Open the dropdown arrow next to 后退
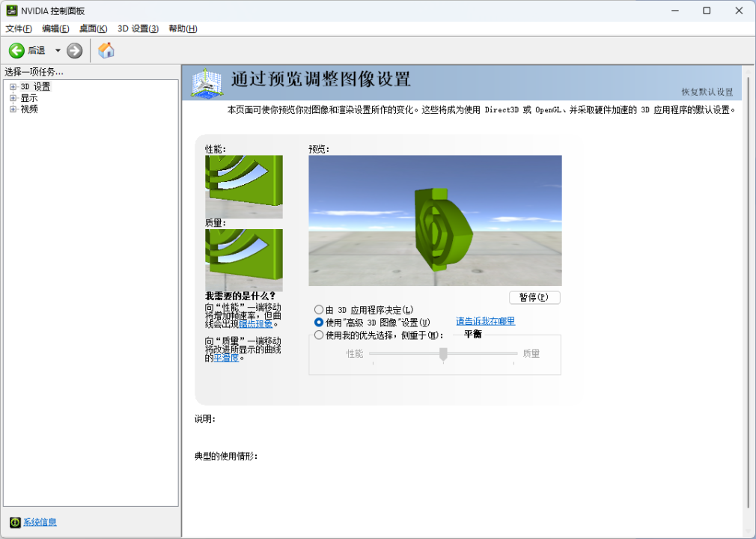This screenshot has height=539, width=756. click(x=58, y=50)
